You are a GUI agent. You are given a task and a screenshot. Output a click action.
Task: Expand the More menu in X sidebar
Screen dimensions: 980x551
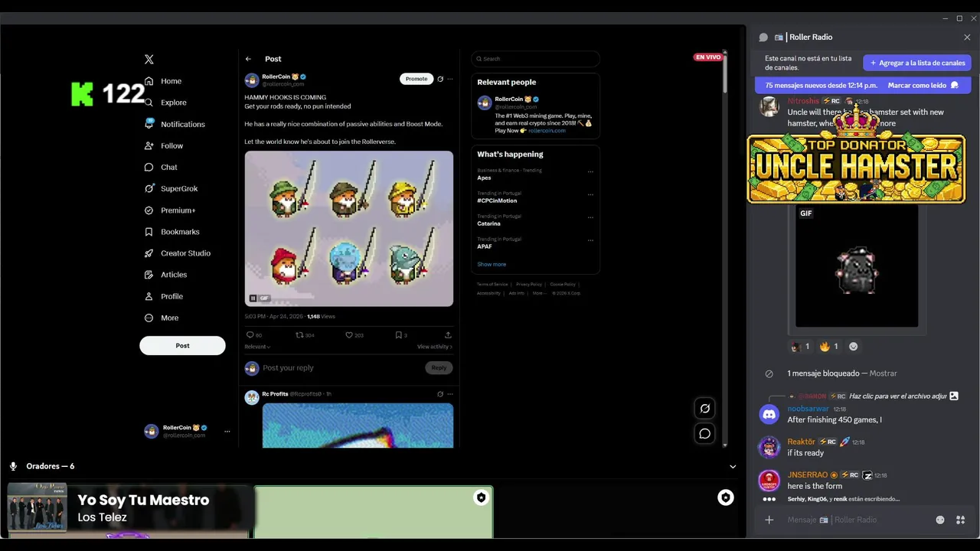162,318
